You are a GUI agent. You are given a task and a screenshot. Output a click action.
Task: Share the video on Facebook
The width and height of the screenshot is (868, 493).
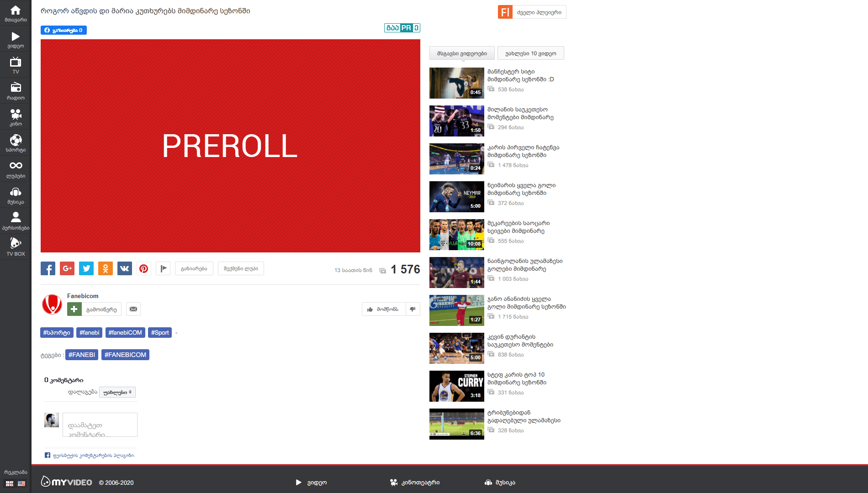coord(48,268)
